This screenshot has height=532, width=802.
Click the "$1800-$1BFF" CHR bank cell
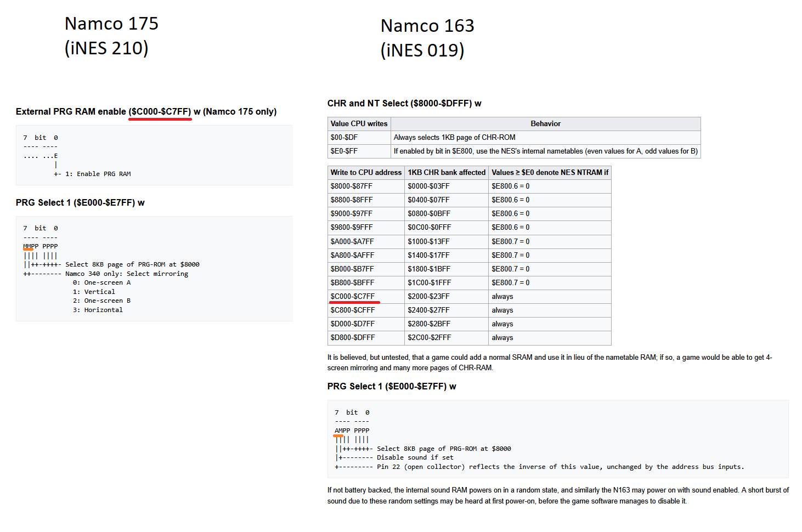447,269
